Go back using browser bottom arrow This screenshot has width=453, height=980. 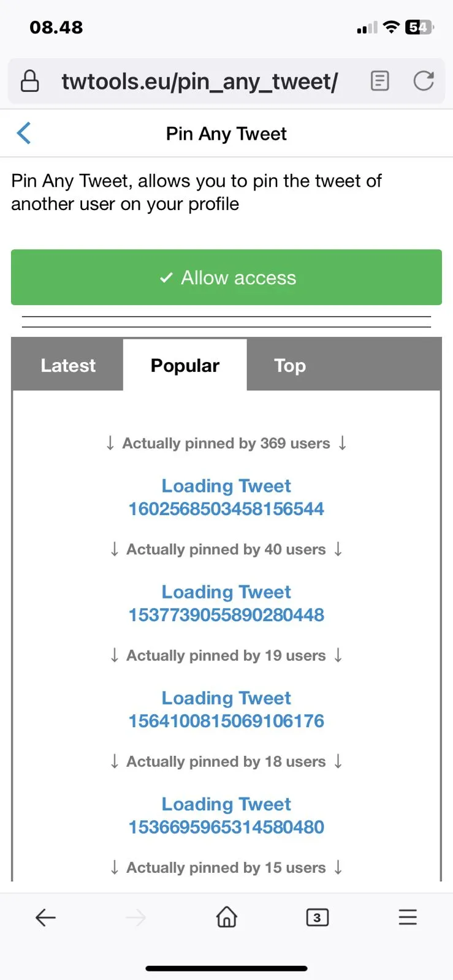(x=45, y=918)
